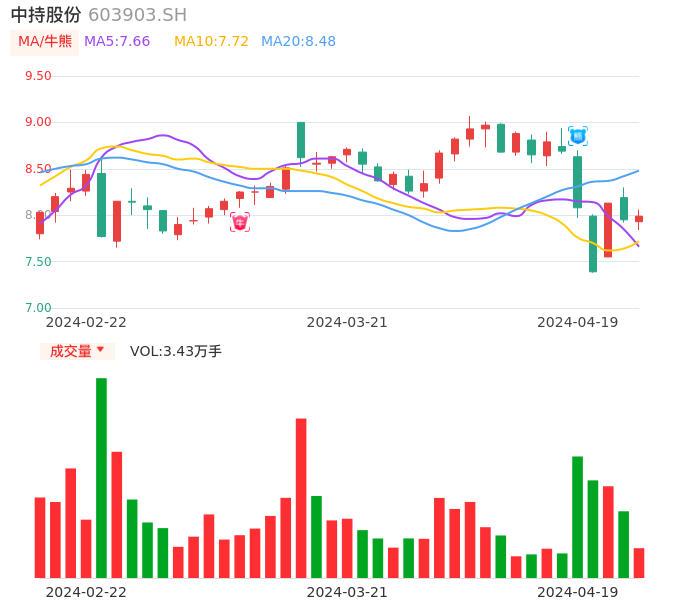
Task: Toggle the MA20 line legend
Action: coord(298,42)
